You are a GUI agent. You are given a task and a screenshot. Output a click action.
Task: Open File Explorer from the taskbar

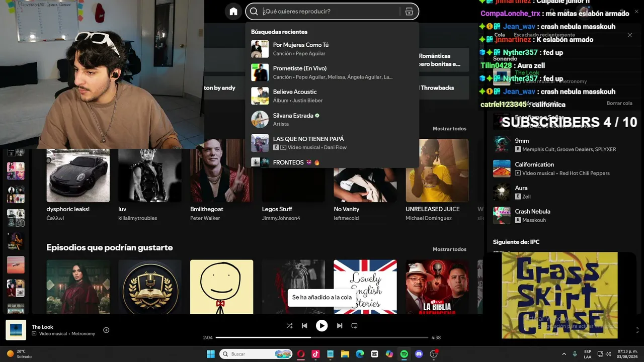point(345,354)
